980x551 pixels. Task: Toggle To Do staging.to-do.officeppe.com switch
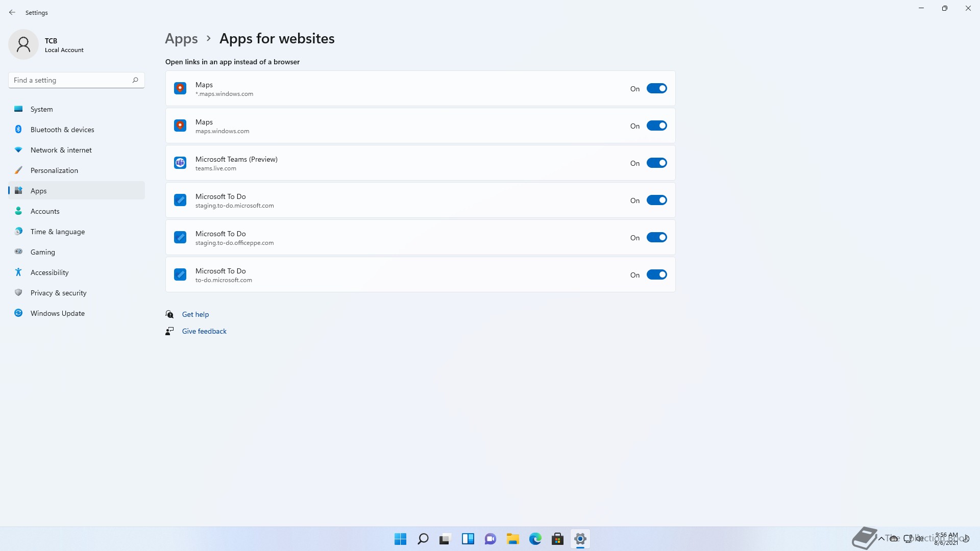pos(656,237)
